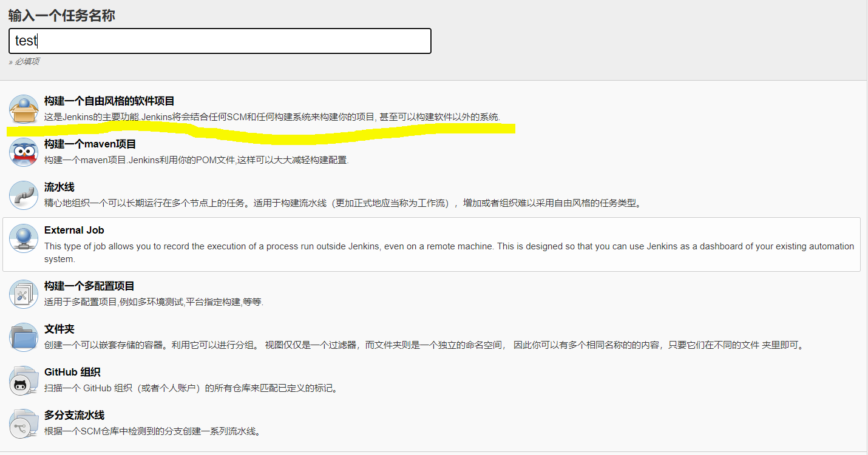Click the 必填项 required field note
This screenshot has height=455, width=868.
click(x=24, y=62)
